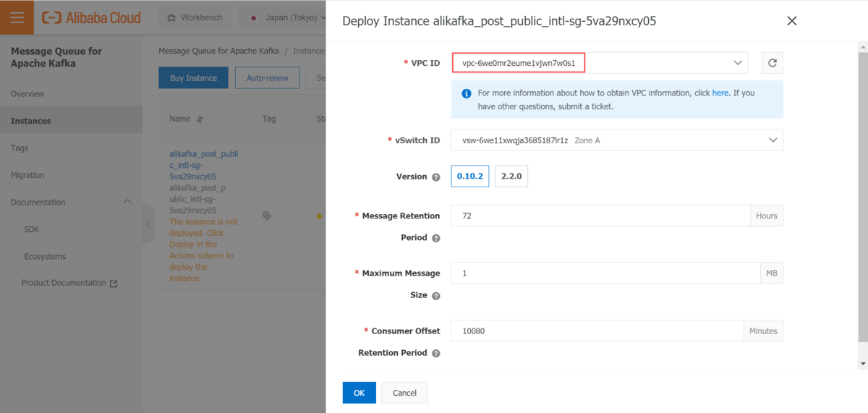Click the Buy Instance button

point(193,78)
